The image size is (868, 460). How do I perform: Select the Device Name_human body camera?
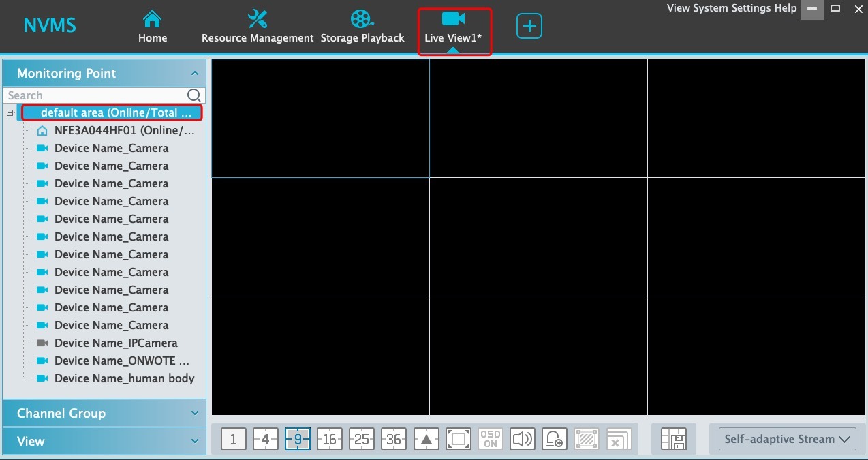pos(124,378)
